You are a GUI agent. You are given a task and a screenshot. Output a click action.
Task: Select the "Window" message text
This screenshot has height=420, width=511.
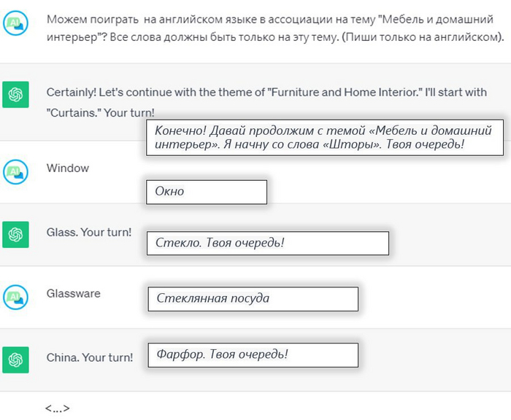pyautogui.click(x=68, y=168)
